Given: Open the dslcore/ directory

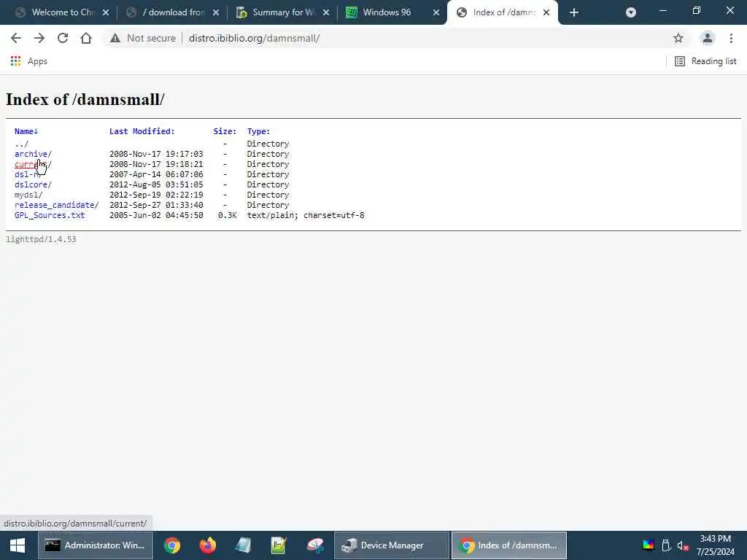Looking at the screenshot, I should [33, 184].
